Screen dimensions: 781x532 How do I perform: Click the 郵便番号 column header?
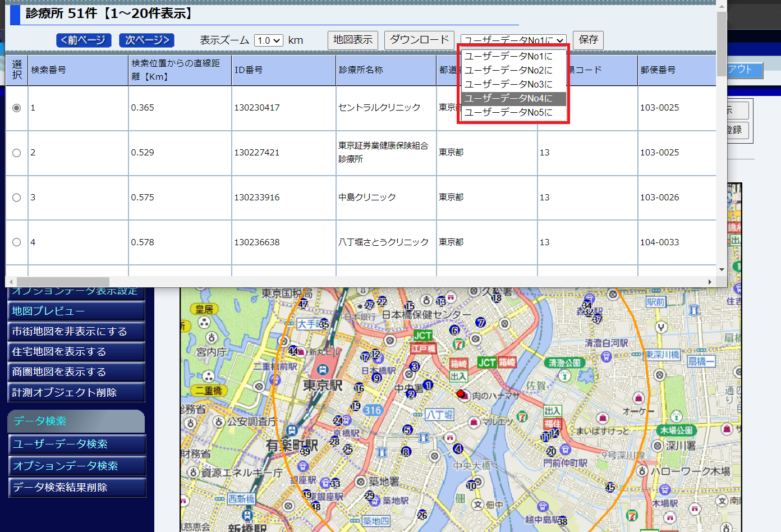pos(677,70)
